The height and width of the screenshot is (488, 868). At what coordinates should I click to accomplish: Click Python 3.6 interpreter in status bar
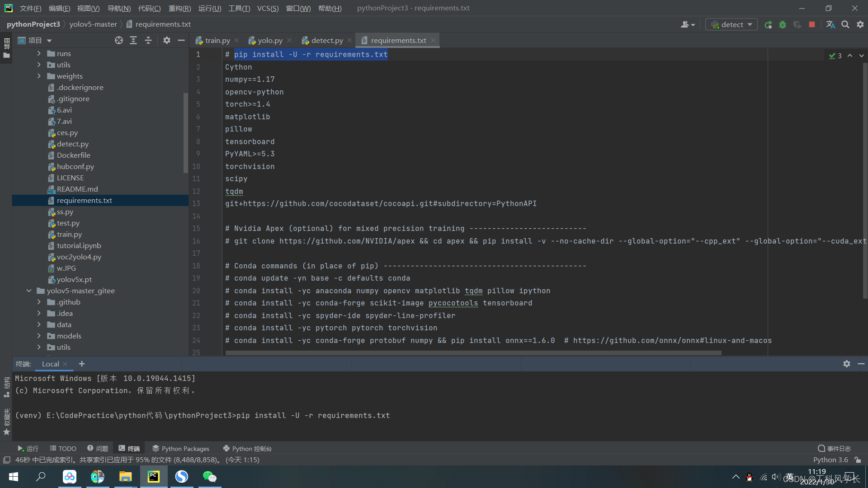[830, 460]
